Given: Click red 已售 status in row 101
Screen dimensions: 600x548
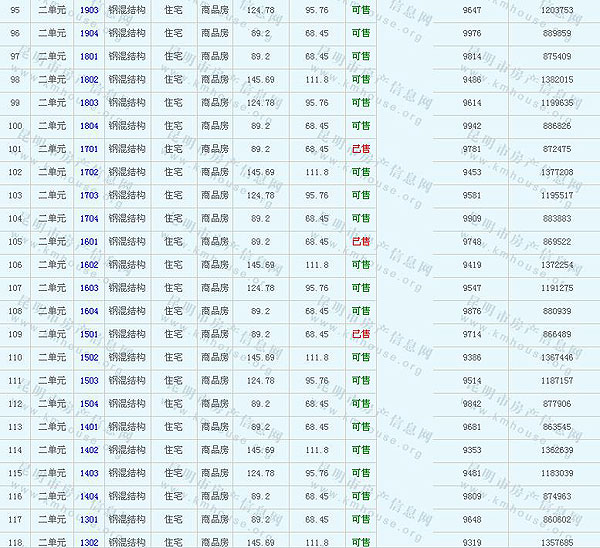Looking at the screenshot, I should [360, 149].
